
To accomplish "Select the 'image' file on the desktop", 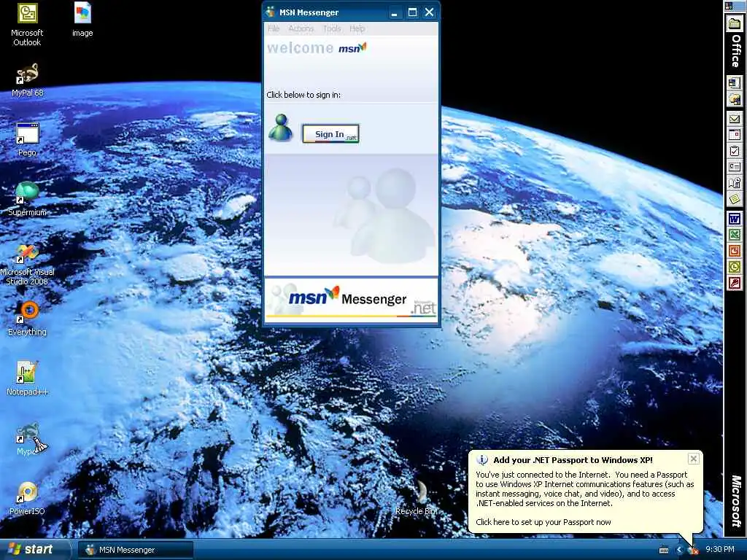I will (x=82, y=20).
